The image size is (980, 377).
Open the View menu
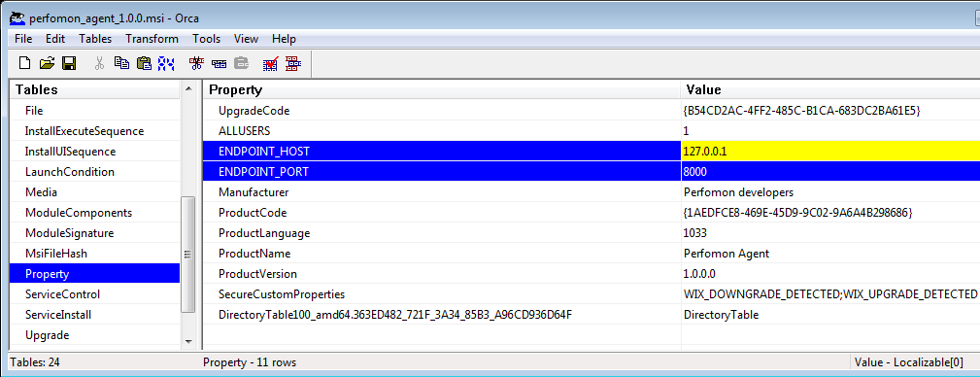pos(247,39)
